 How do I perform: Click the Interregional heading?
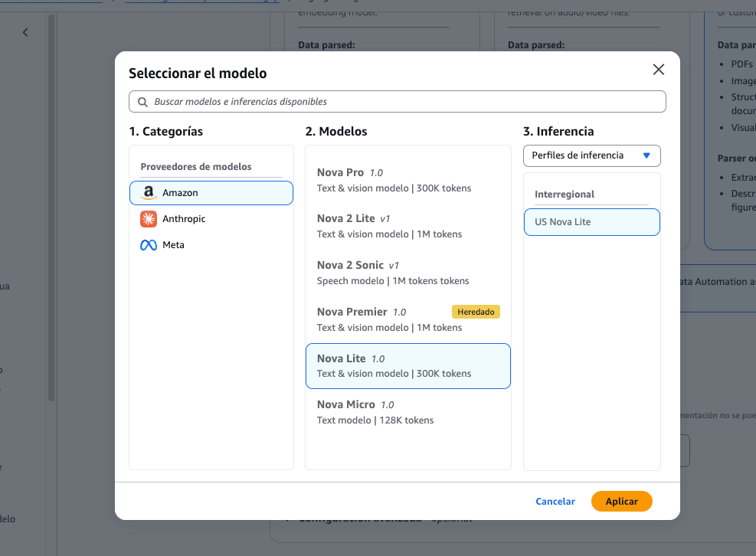(564, 195)
